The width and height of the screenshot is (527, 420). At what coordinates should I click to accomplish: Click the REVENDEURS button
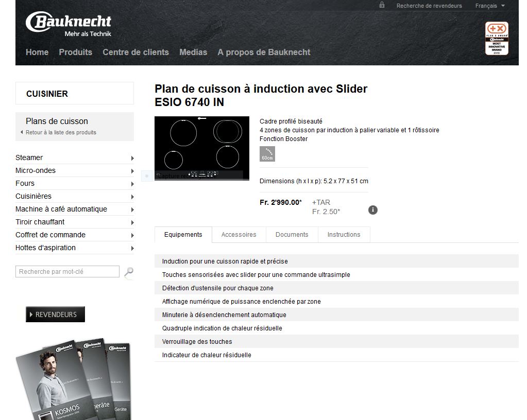(x=56, y=314)
